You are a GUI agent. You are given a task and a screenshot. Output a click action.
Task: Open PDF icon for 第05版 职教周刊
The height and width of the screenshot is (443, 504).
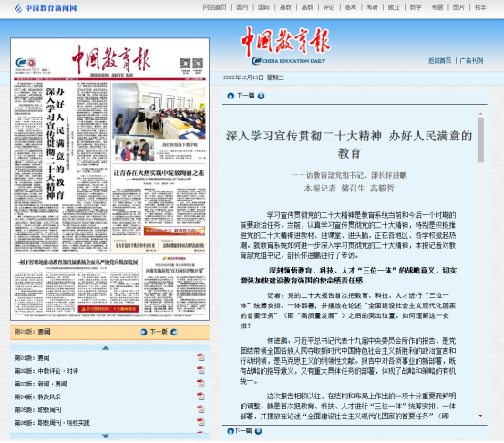(201, 408)
